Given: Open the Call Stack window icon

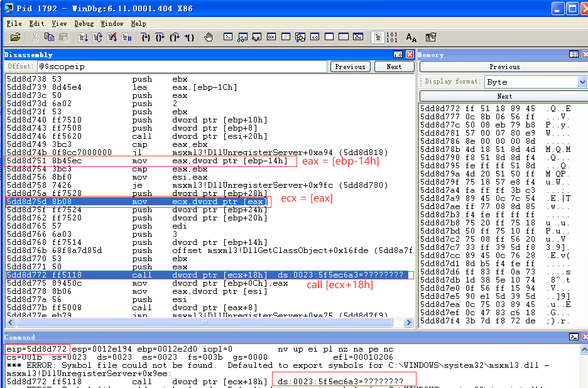Looking at the screenshot, I should point(300,37).
